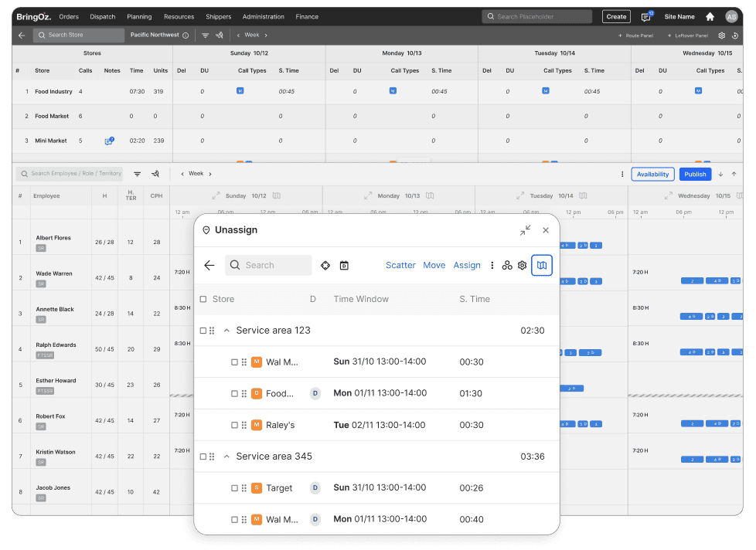Go to home via house icon
Image resolution: width=756 pixels, height=550 pixels.
pos(710,17)
